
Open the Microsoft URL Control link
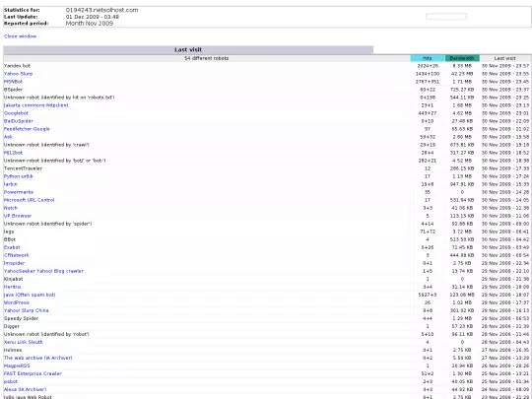[30, 200]
